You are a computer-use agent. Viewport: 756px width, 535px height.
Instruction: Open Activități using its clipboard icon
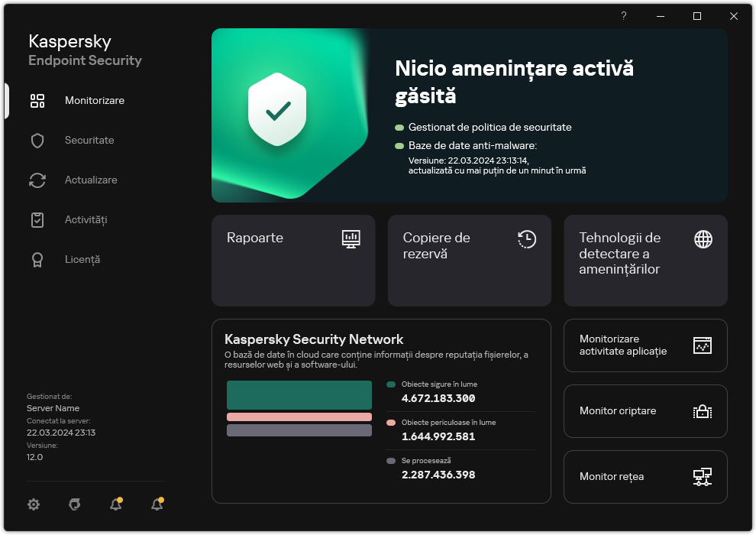pos(37,219)
